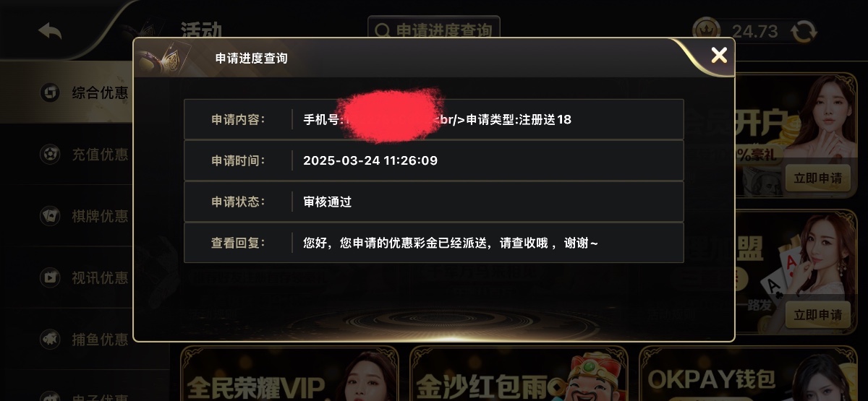
Task: Click the second 立即申请 button
Action: (818, 315)
